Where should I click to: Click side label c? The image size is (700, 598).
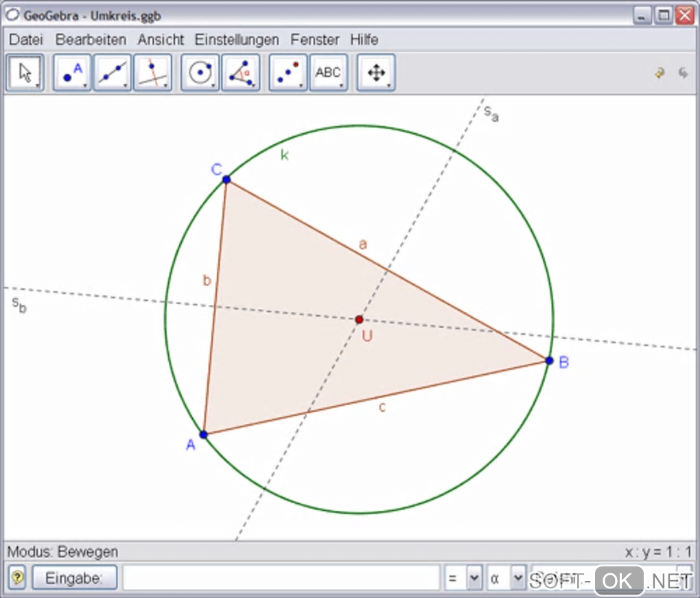point(382,407)
